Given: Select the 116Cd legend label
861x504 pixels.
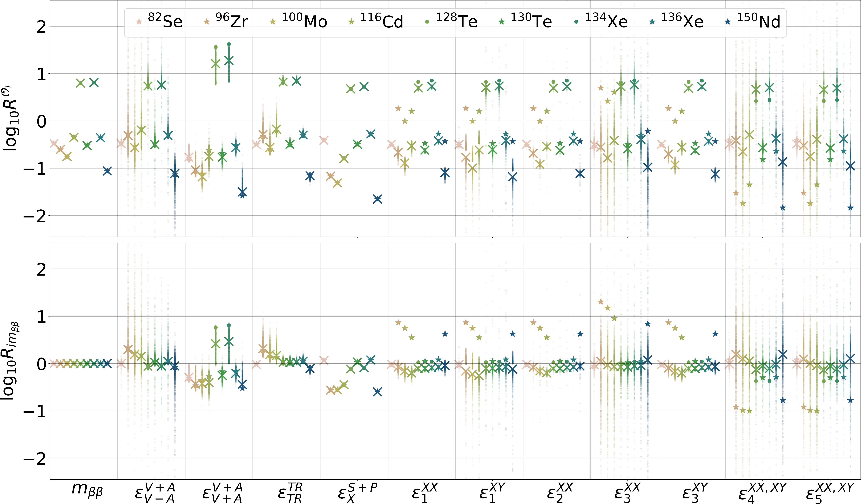Looking at the screenshot, I should tap(382, 21).
